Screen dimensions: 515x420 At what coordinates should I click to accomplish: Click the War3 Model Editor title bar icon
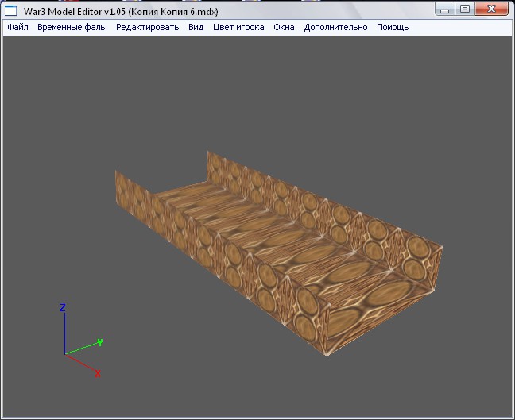pyautogui.click(x=11, y=10)
